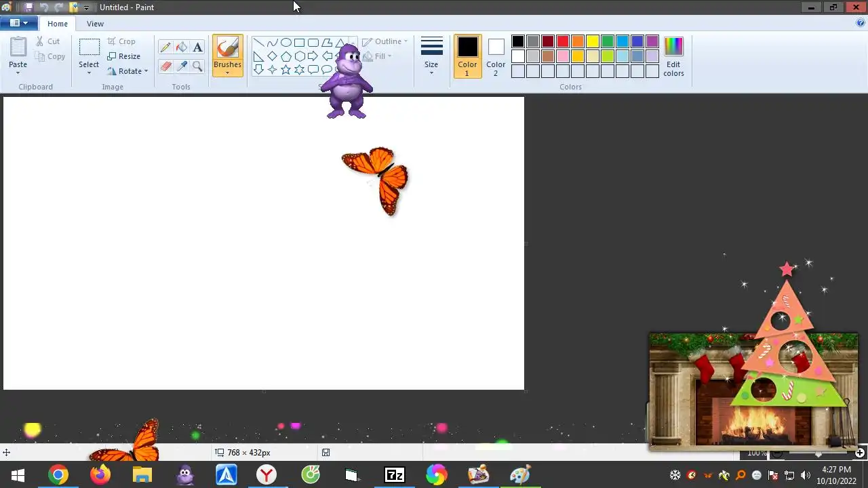The image size is (868, 488).
Task: Click the Brushes tool icon
Action: coord(227,47)
